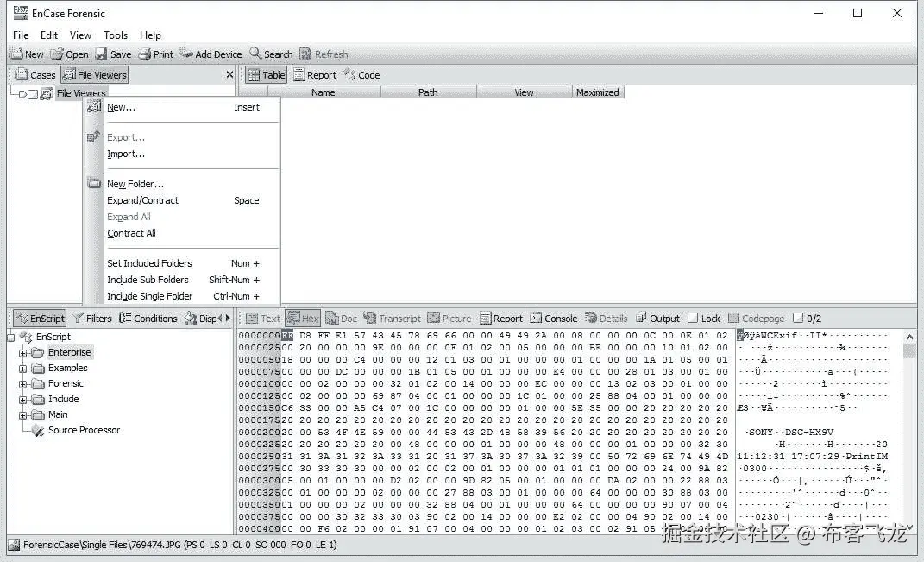Open the Display tab
Image resolution: width=924 pixels, height=562 pixels.
[x=200, y=319]
